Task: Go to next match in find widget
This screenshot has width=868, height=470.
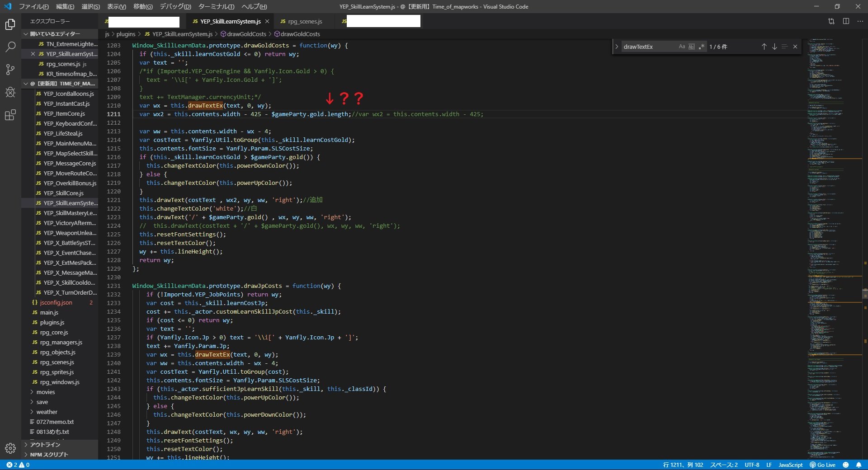Action: coord(774,47)
